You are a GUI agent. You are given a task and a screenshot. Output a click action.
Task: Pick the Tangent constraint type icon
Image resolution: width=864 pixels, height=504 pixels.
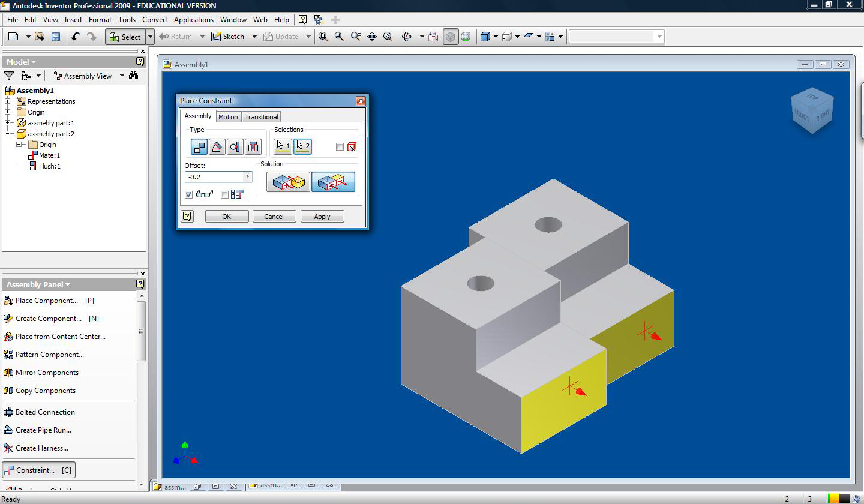coord(235,146)
